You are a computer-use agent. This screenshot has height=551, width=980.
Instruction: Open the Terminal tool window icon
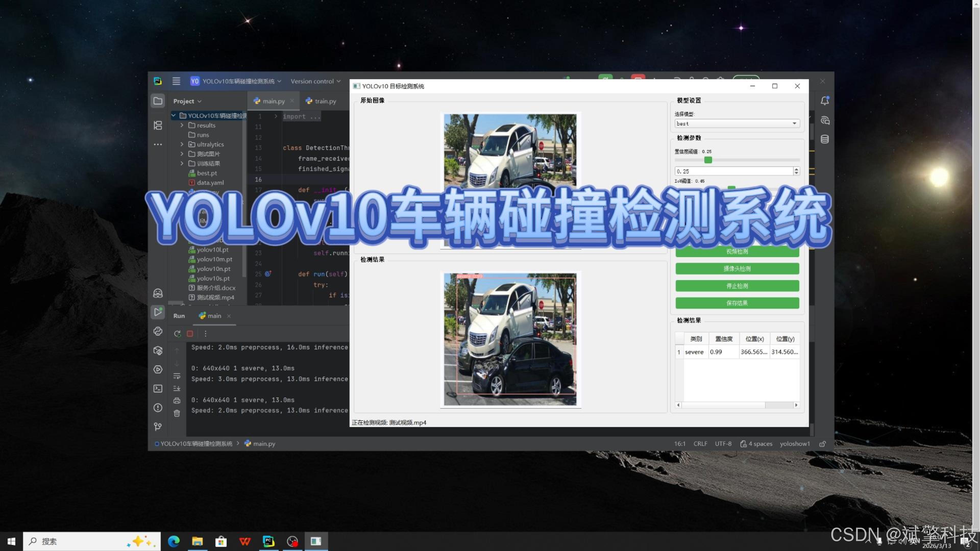click(158, 388)
